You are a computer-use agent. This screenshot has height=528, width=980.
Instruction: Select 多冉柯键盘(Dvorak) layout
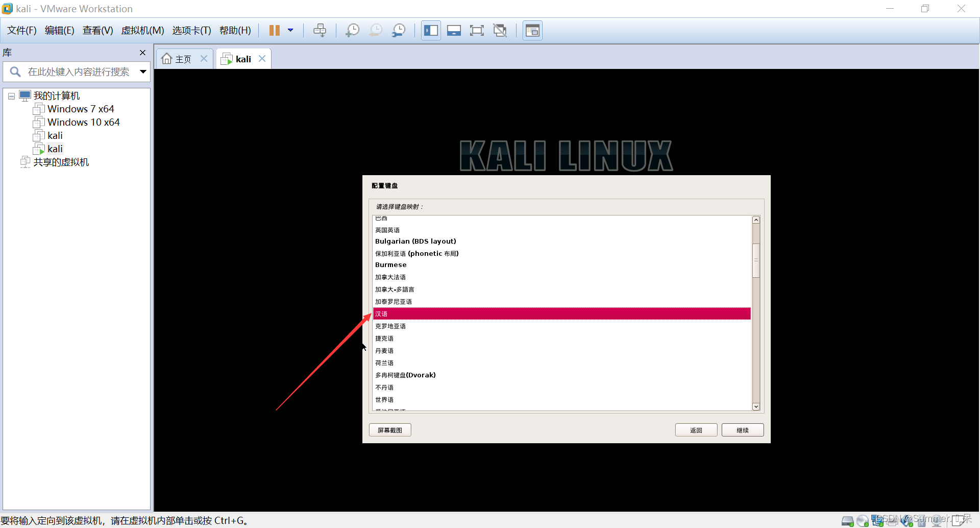(x=562, y=375)
